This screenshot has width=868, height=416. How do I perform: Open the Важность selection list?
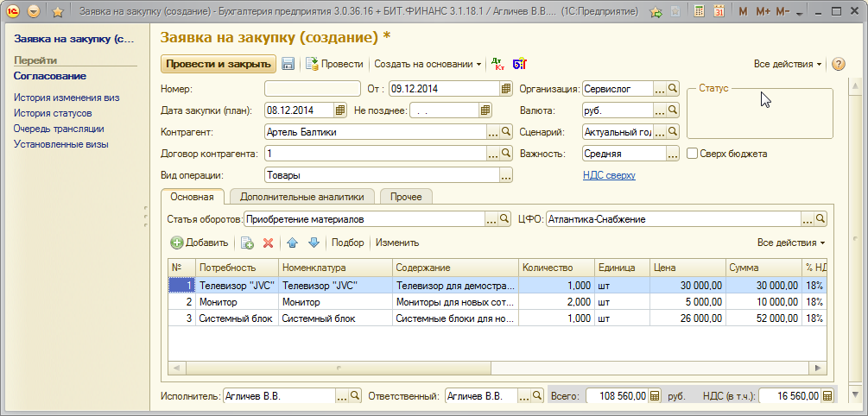(674, 154)
